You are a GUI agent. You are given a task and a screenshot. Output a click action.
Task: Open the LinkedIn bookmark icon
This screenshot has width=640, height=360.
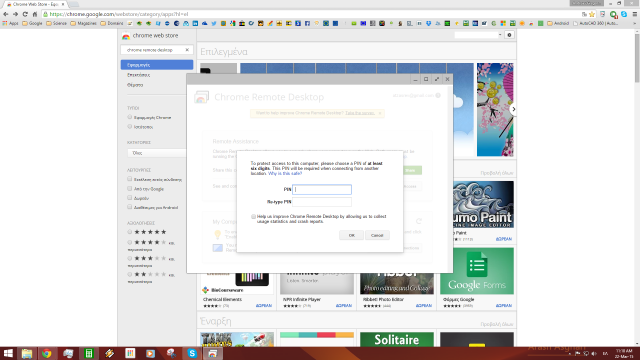point(195,23)
